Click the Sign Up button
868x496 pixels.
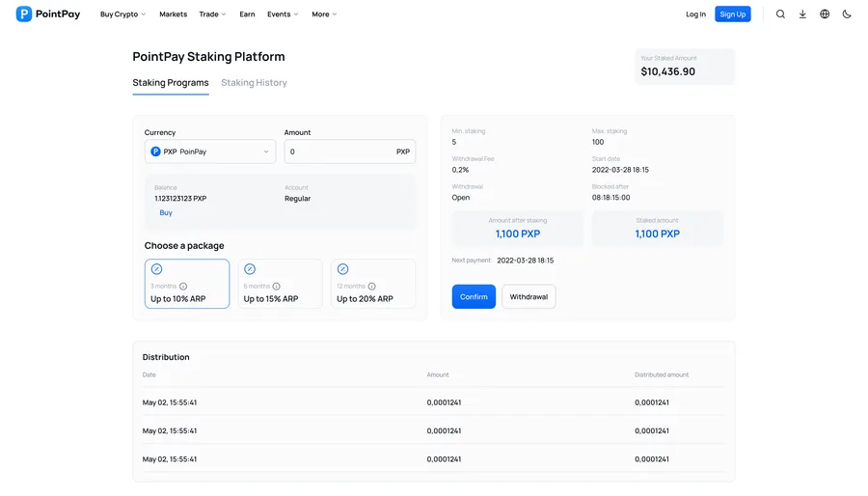(732, 14)
